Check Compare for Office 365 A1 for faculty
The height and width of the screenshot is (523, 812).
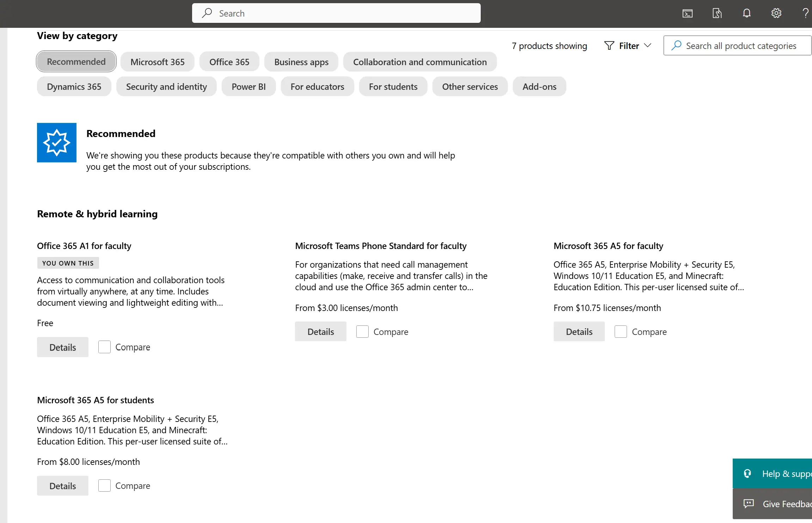coord(104,347)
